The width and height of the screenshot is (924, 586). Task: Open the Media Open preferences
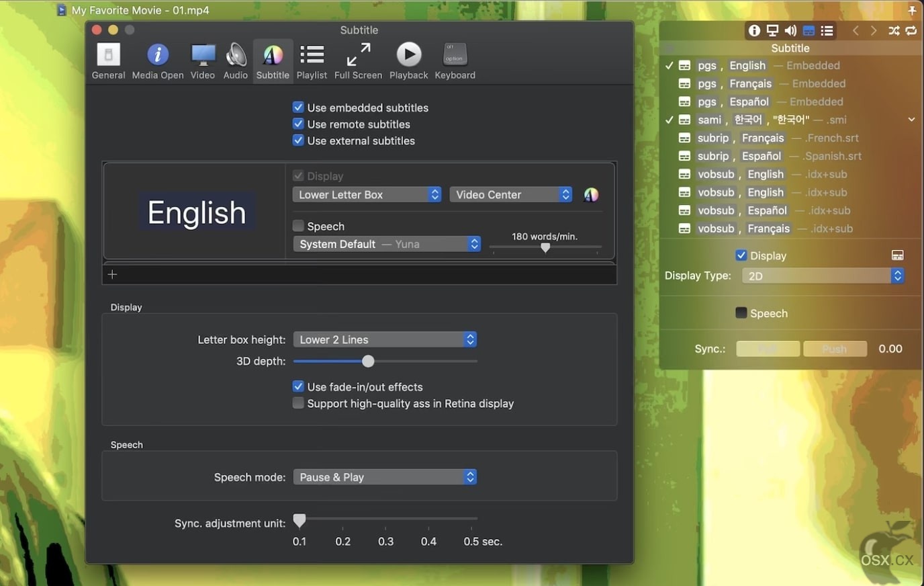(x=158, y=61)
